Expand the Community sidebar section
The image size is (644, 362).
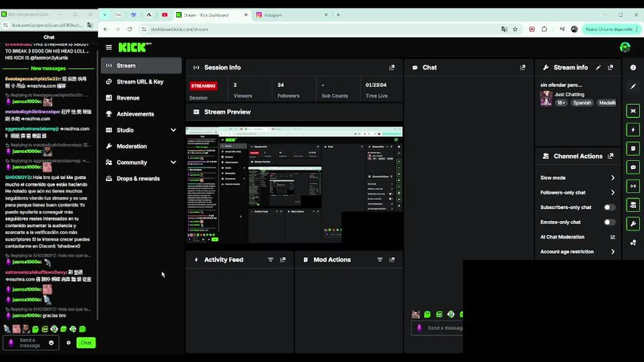click(x=173, y=162)
